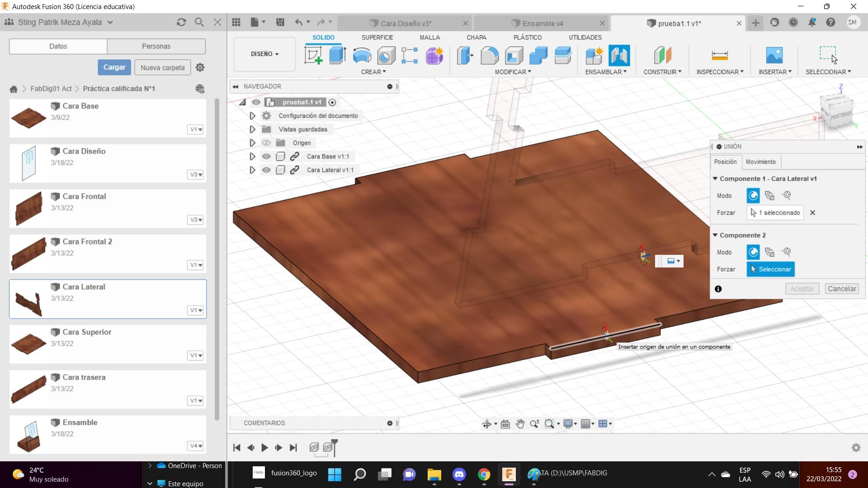The image size is (868, 488).
Task: Toggle visibility of Cara Base v1:1
Action: coord(266,156)
